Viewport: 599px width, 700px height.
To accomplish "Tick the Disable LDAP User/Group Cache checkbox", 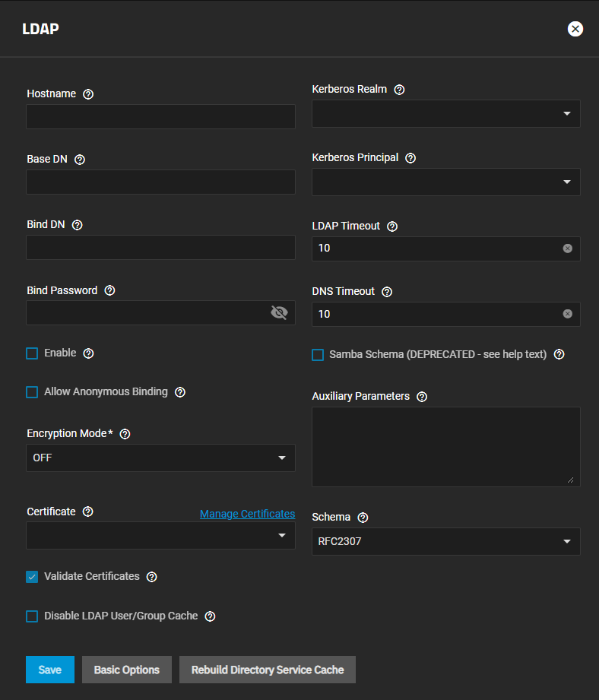I will point(32,616).
